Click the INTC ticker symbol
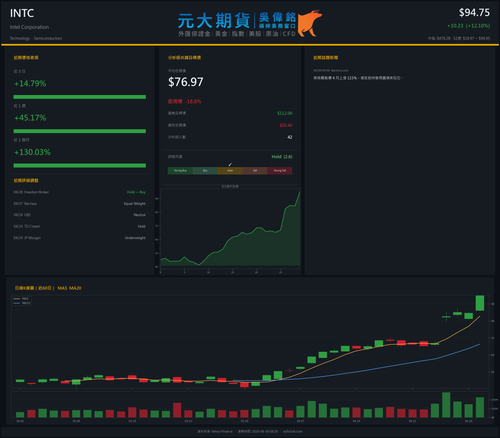Viewport: 500px width, 438px height. 22,13
